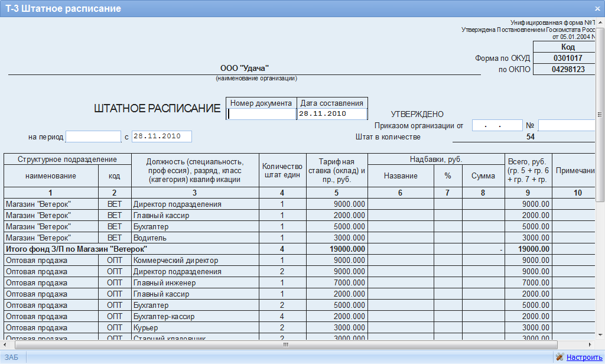This screenshot has height=364, width=605.
Task: Click the 'Приказом организации от' date field
Action: [497, 126]
